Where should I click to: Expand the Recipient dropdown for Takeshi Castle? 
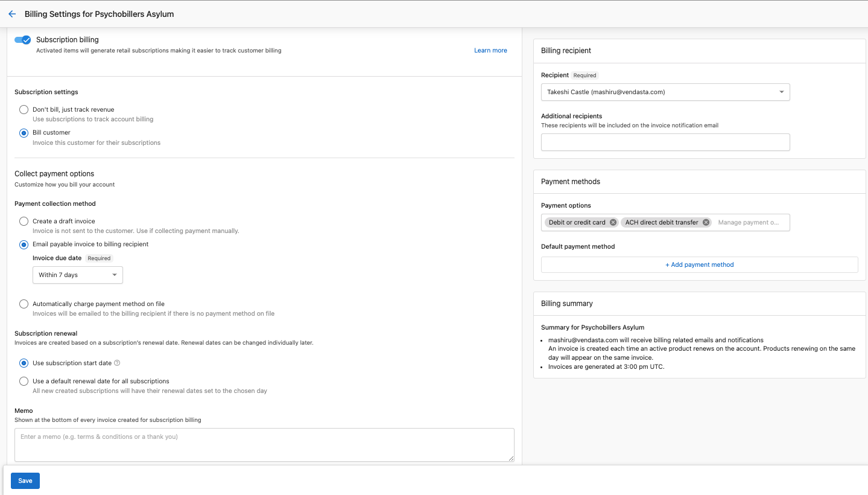tap(665, 92)
